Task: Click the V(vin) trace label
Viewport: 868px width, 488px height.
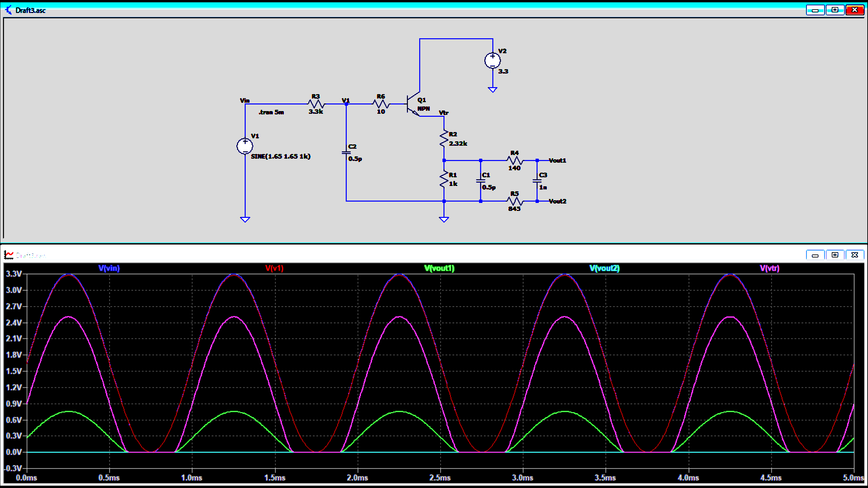Action: coord(109,268)
